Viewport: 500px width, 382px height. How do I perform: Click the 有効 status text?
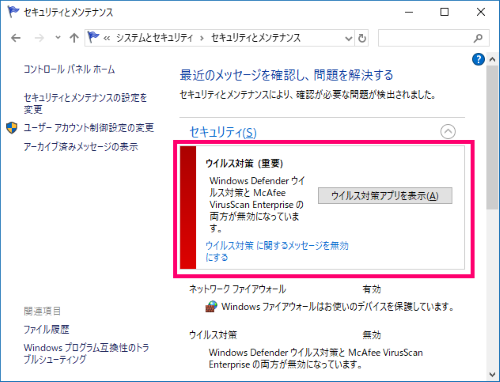372,289
